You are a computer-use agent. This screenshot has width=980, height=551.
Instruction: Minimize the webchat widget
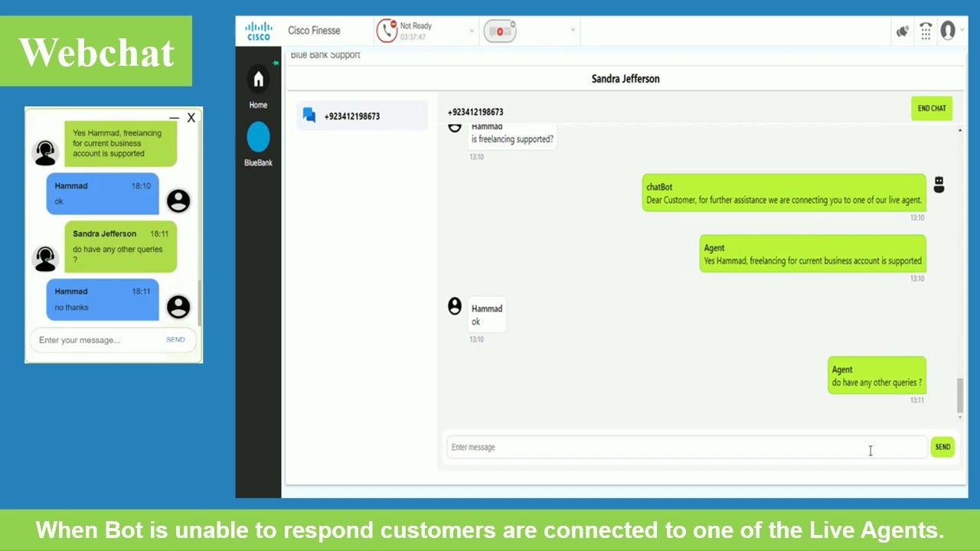(x=174, y=118)
